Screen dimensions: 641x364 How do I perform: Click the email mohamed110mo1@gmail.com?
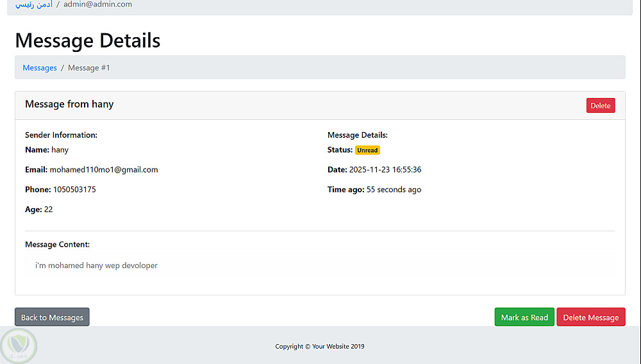[x=103, y=170]
